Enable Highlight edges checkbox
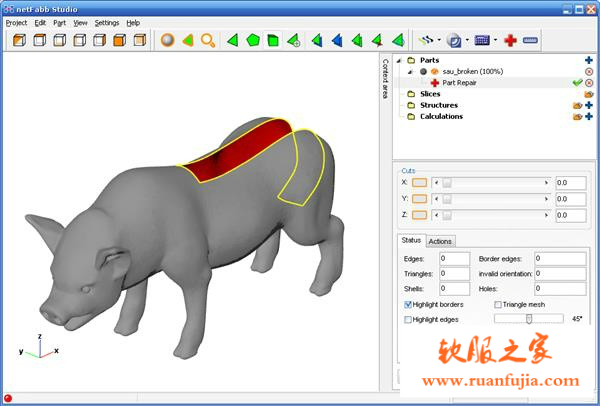The image size is (600, 406). tap(408, 320)
